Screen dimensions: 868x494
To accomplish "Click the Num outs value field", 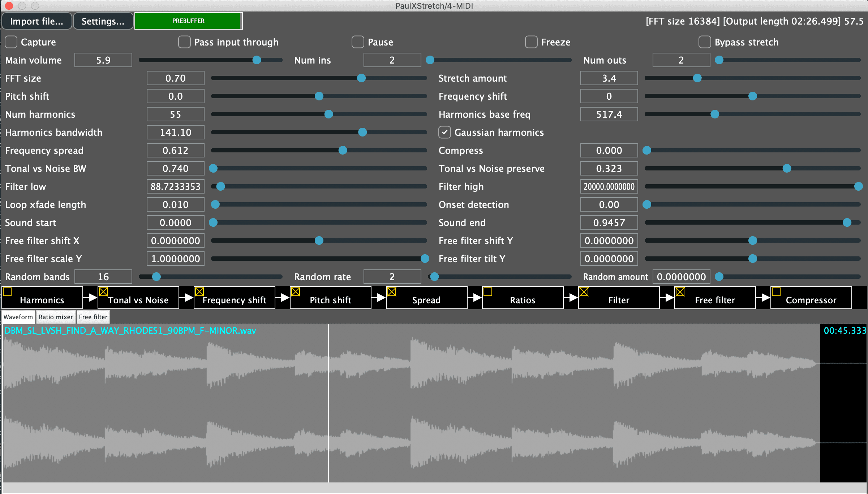I will click(682, 60).
